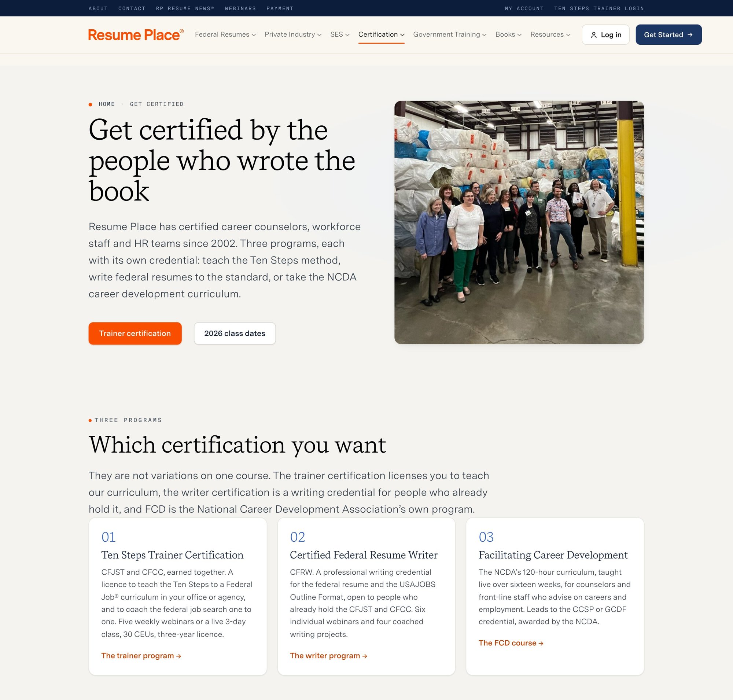The height and width of the screenshot is (700, 733).
Task: Open RP Resume News
Action: point(185,8)
